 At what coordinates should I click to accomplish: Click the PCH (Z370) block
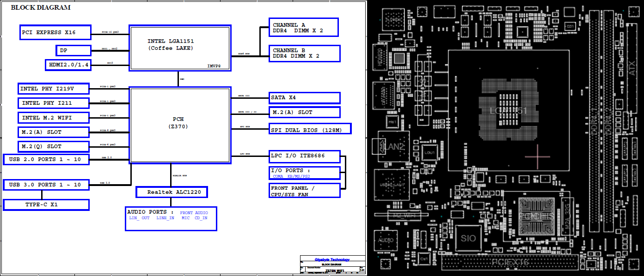point(179,125)
